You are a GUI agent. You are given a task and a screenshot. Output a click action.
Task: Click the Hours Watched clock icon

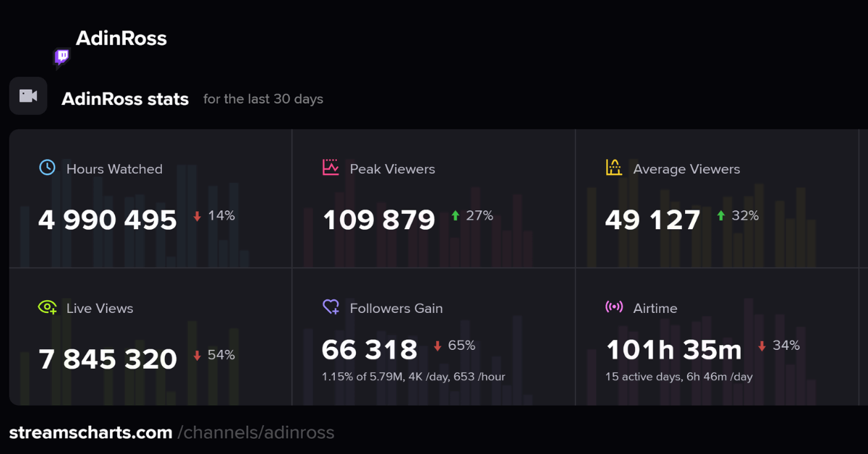(x=47, y=168)
